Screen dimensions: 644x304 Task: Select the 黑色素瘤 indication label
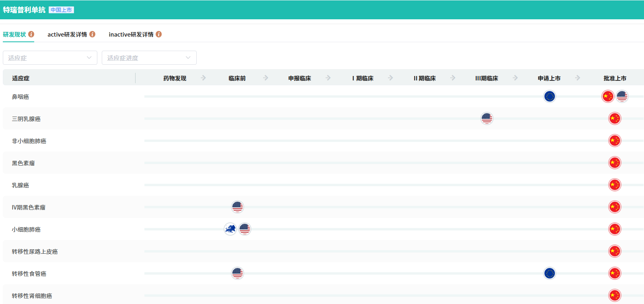coord(23,163)
